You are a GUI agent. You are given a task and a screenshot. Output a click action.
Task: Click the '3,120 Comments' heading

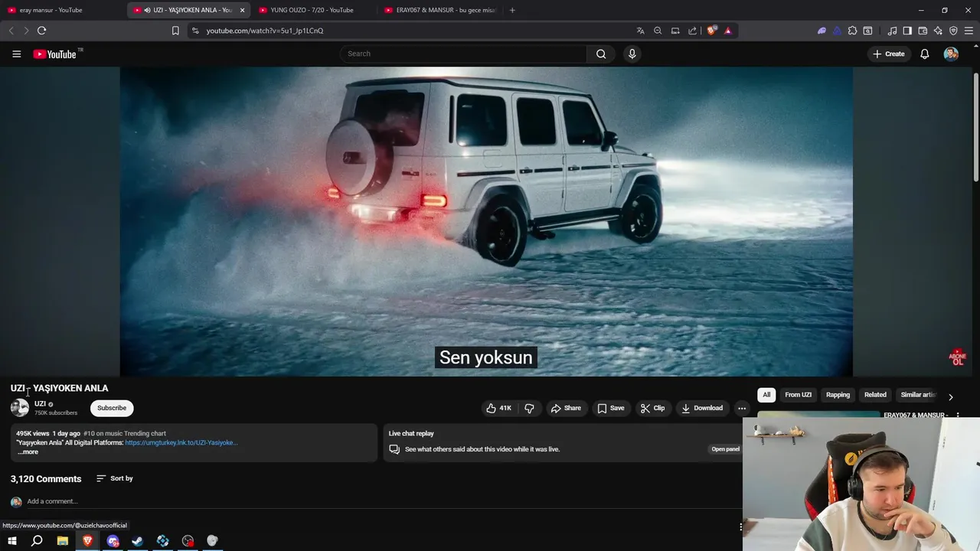[x=46, y=479]
